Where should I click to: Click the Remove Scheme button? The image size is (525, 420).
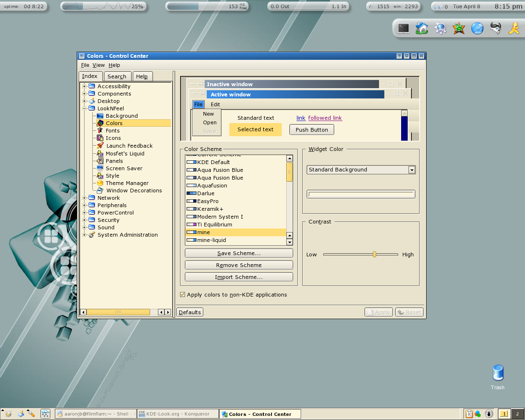239,265
